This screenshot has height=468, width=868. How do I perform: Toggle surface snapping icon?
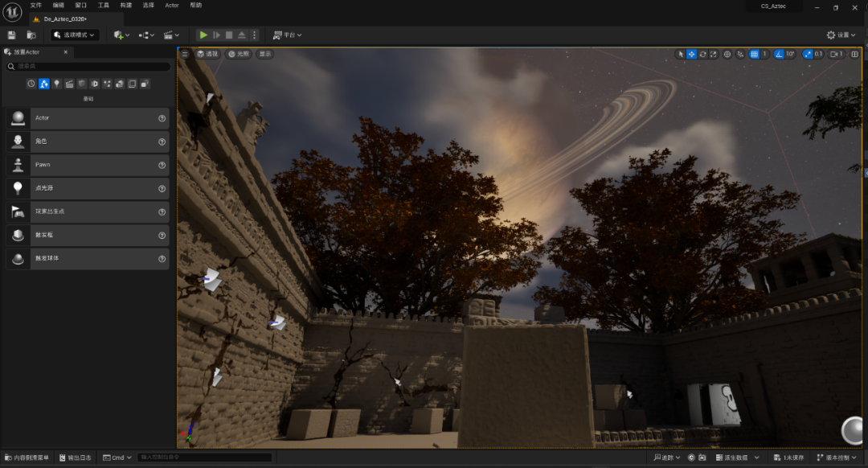pyautogui.click(x=740, y=54)
